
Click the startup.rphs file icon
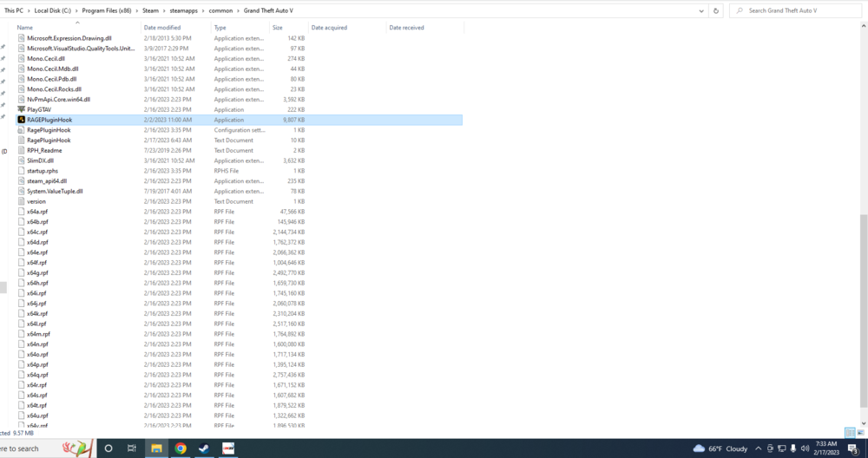click(x=22, y=171)
